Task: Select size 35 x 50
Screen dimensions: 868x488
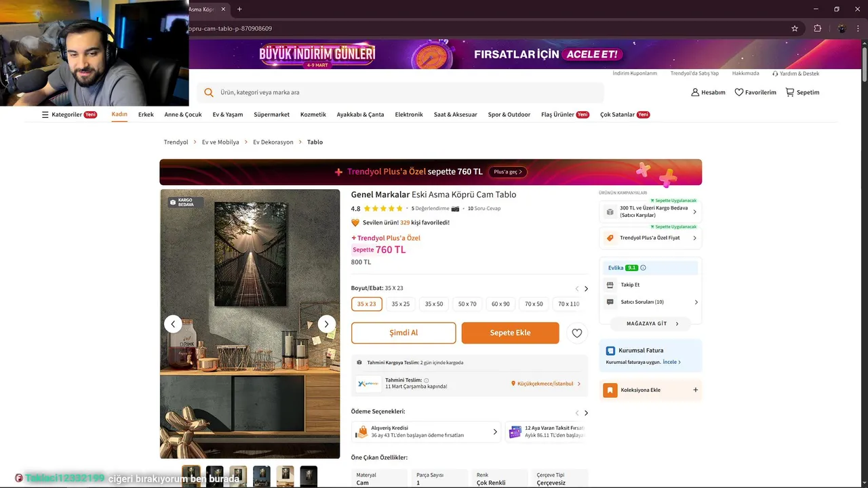Action: tap(434, 304)
